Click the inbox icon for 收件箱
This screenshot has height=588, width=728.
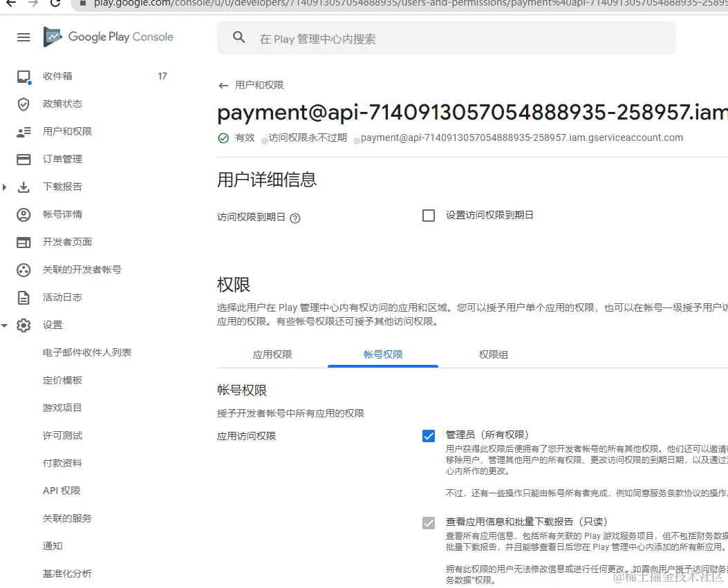24,77
